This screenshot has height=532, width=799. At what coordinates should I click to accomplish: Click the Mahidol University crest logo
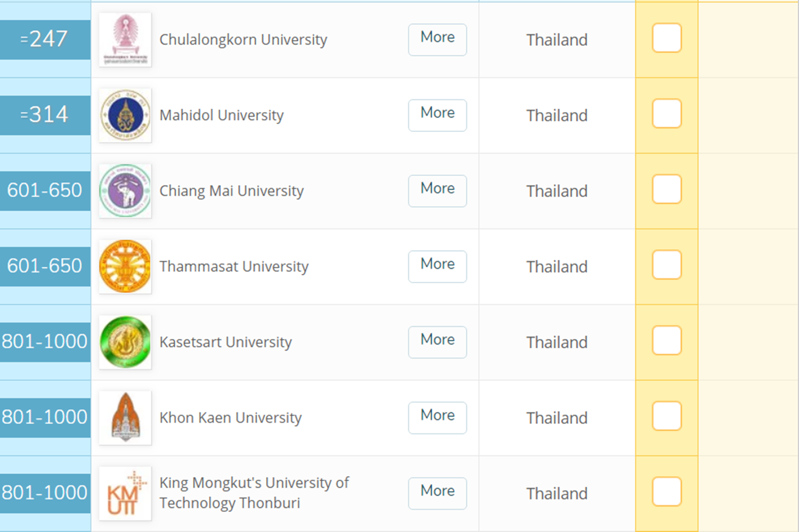point(125,116)
